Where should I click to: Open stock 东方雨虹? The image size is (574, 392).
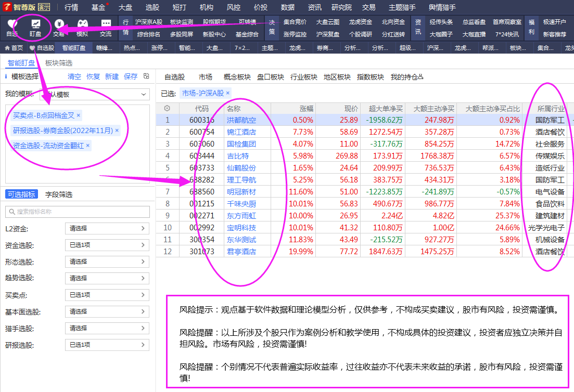241,216
